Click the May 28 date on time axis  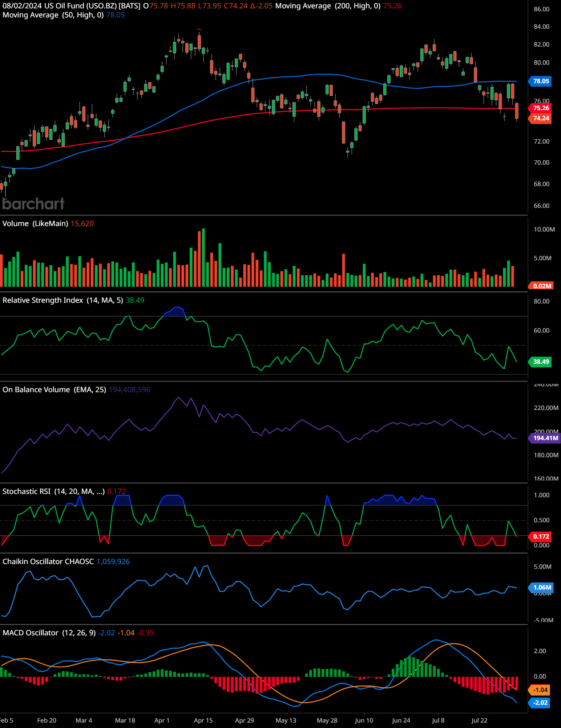(x=327, y=720)
